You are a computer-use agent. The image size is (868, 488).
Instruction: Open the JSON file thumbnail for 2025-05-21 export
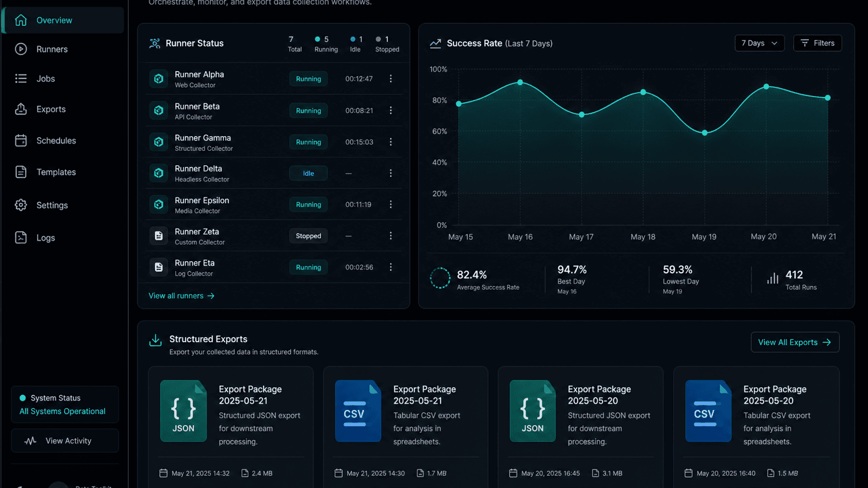pos(183,411)
